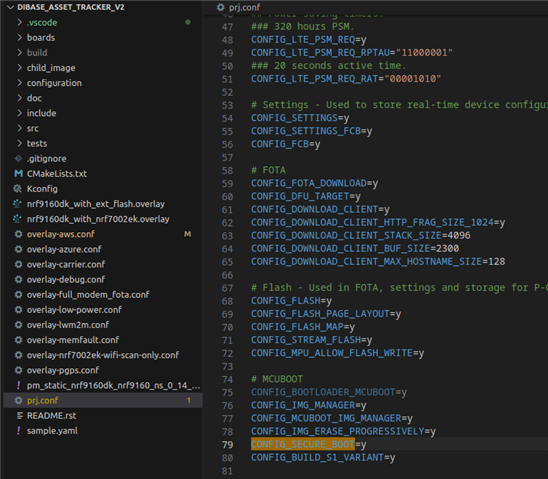The image size is (548, 479).
Task: Click the overlay-lwm2m.conf gear icon
Action: [18, 325]
